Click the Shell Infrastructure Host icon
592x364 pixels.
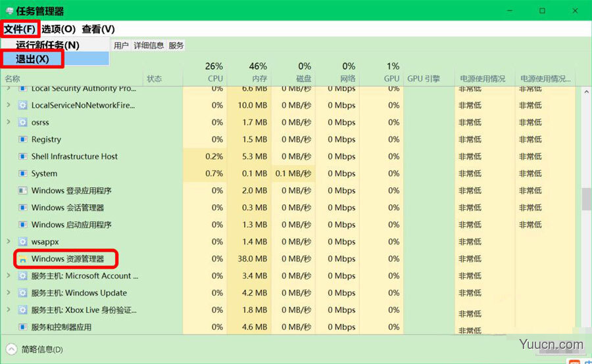point(22,156)
